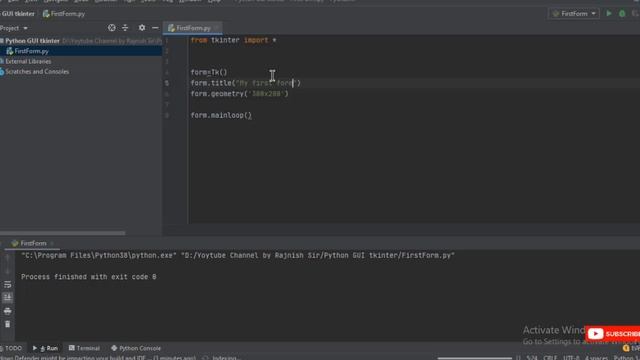Expand External Libraries node
Screen dimensions: 640x360
tap(28, 61)
